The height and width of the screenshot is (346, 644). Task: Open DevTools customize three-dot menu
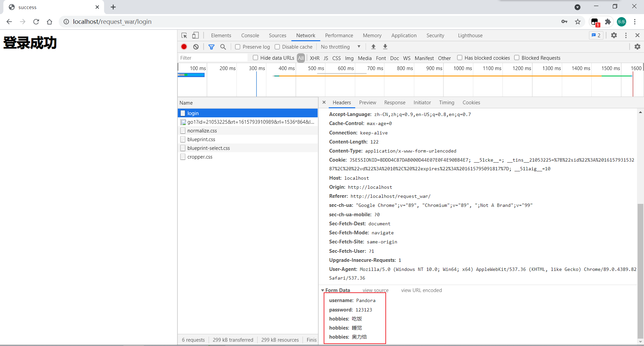coord(626,36)
